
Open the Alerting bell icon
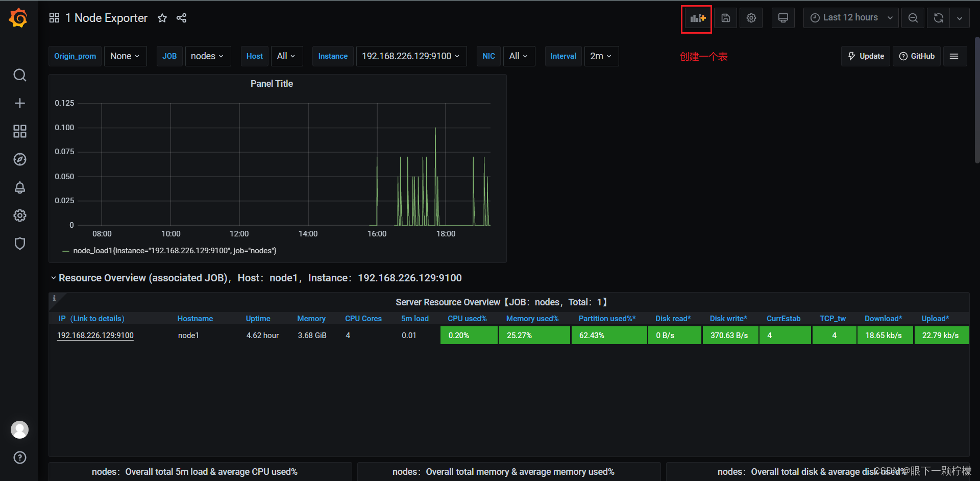pos(19,187)
